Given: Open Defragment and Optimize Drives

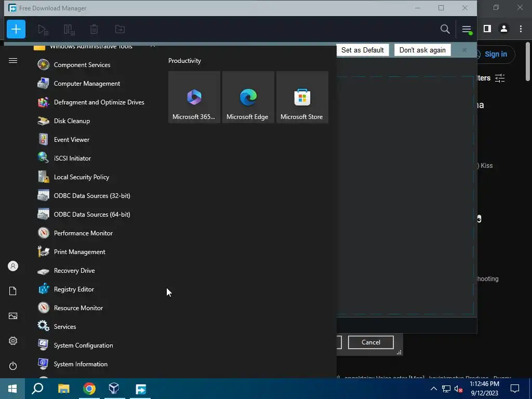Looking at the screenshot, I should [96, 102].
